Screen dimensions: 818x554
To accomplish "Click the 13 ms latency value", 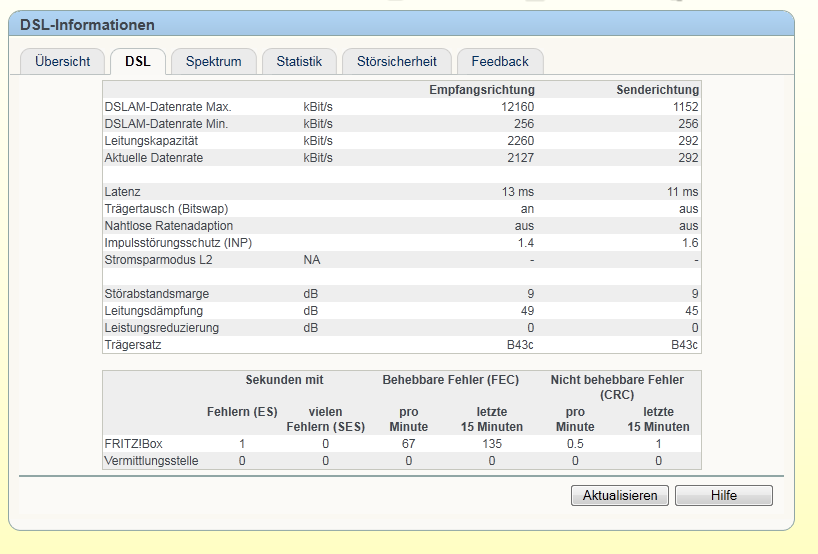I will [x=518, y=192].
